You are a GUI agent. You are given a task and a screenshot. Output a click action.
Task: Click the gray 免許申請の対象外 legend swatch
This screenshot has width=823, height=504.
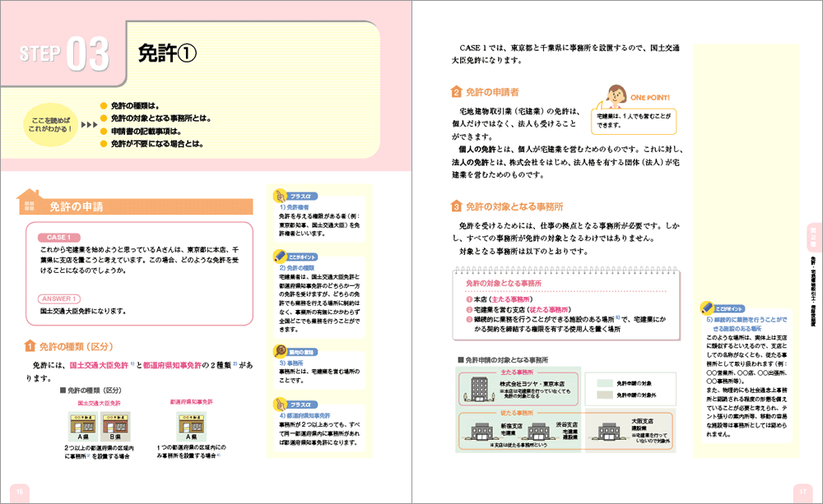click(605, 395)
